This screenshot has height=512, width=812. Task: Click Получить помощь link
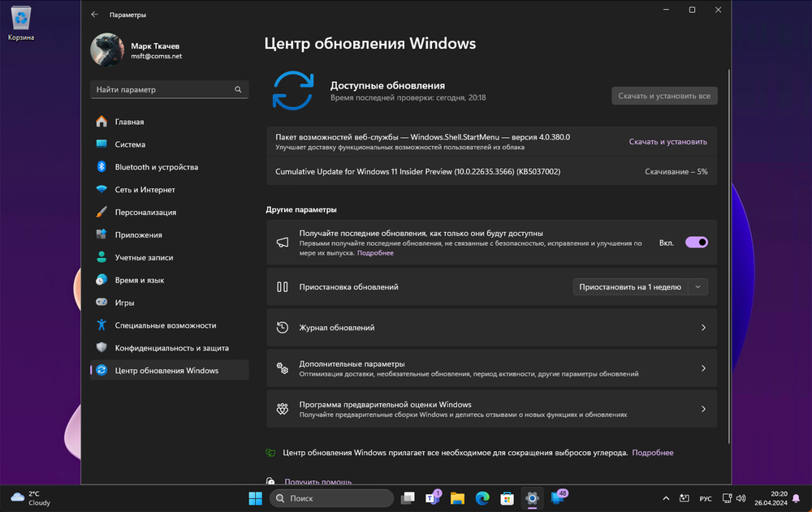(x=318, y=481)
